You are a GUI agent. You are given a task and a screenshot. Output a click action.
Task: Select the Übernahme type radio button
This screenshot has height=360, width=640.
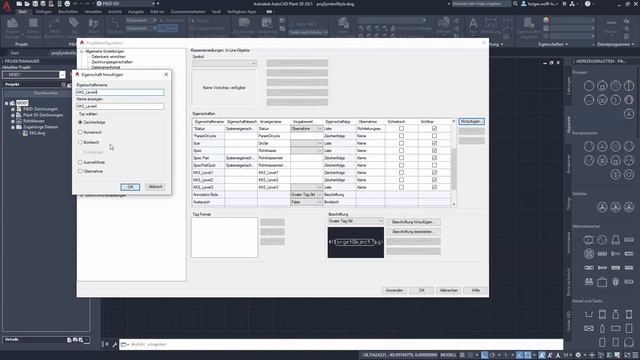click(80, 171)
